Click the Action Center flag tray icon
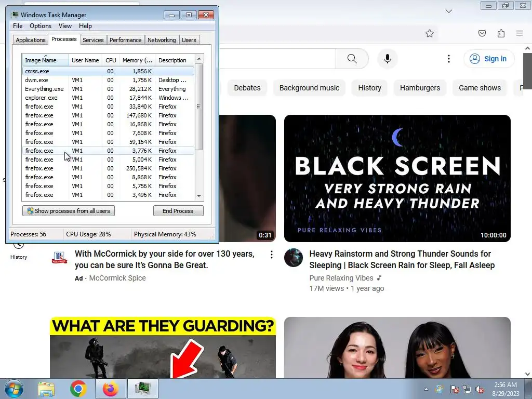 (454, 389)
